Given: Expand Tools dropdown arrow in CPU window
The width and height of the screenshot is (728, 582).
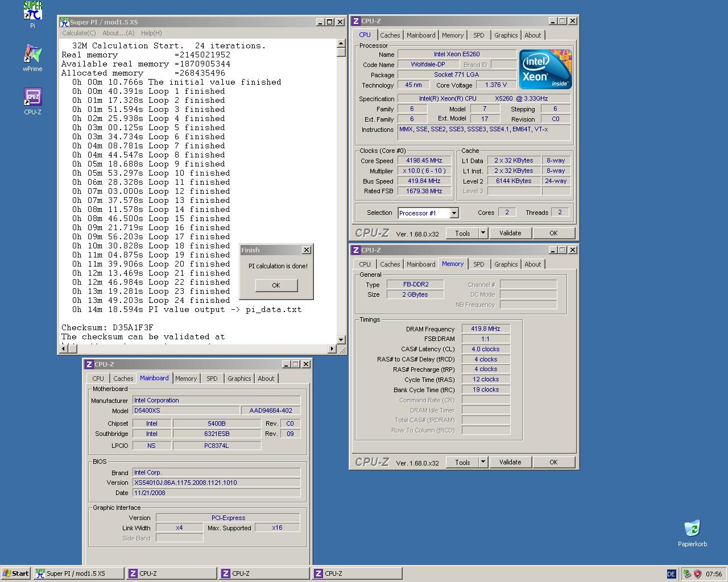Looking at the screenshot, I should [x=483, y=233].
